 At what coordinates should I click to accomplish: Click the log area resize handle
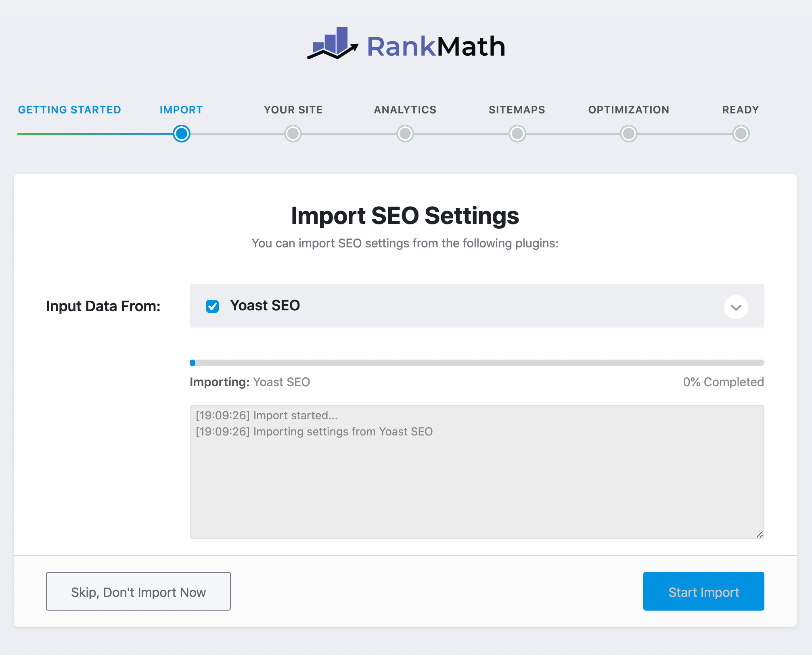pos(760,534)
